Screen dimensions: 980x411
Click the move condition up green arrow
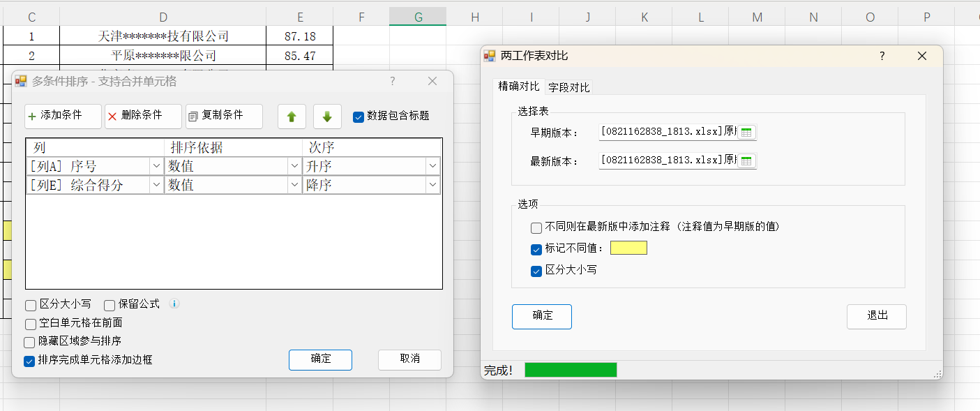coord(292,117)
